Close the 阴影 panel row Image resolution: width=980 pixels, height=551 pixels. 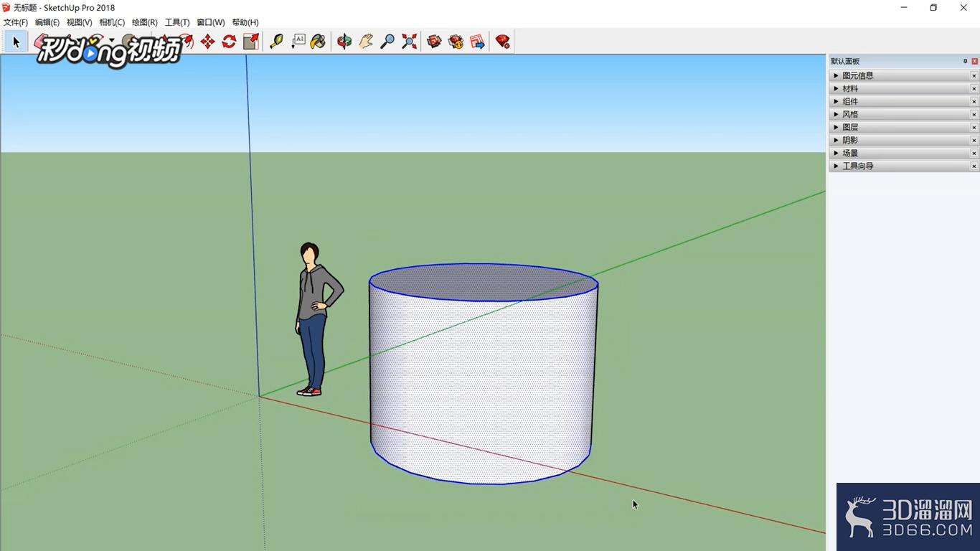tap(974, 140)
